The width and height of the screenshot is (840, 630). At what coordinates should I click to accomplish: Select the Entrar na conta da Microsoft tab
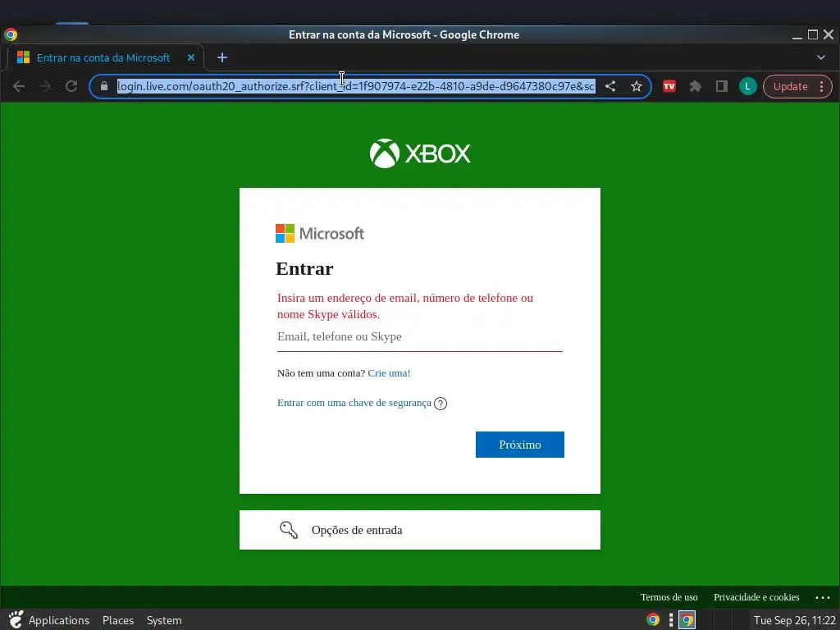tap(104, 57)
